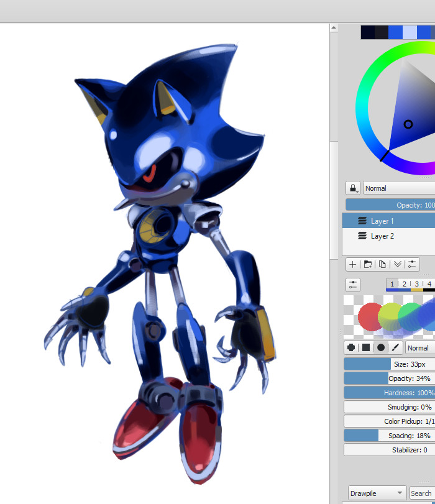Screen dimensions: 435x504
Task: Pick the dark charcoal palette swatch
Action: pyautogui.click(x=382, y=32)
